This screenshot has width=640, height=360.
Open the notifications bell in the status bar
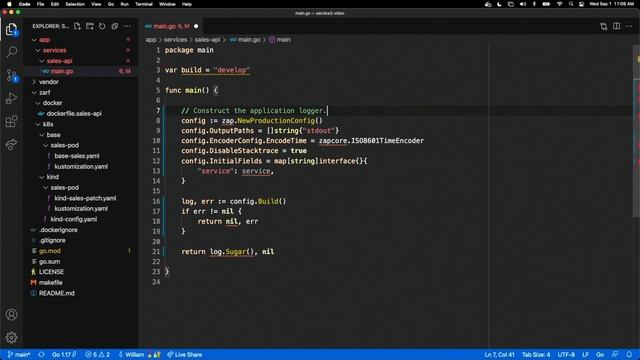pos(629,355)
